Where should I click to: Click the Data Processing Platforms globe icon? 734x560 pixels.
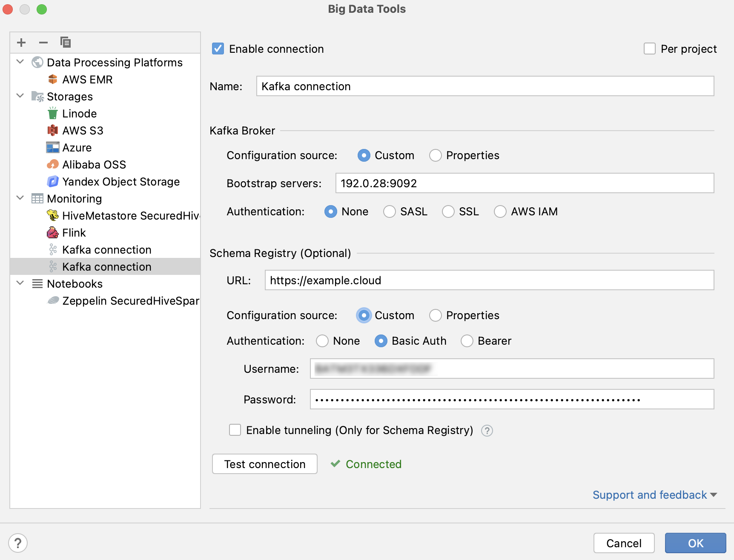click(x=37, y=63)
